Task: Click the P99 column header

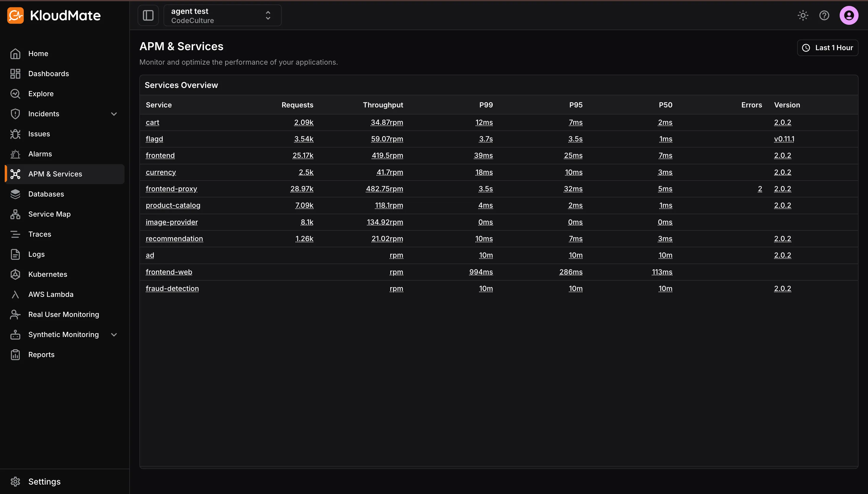Action: click(486, 105)
